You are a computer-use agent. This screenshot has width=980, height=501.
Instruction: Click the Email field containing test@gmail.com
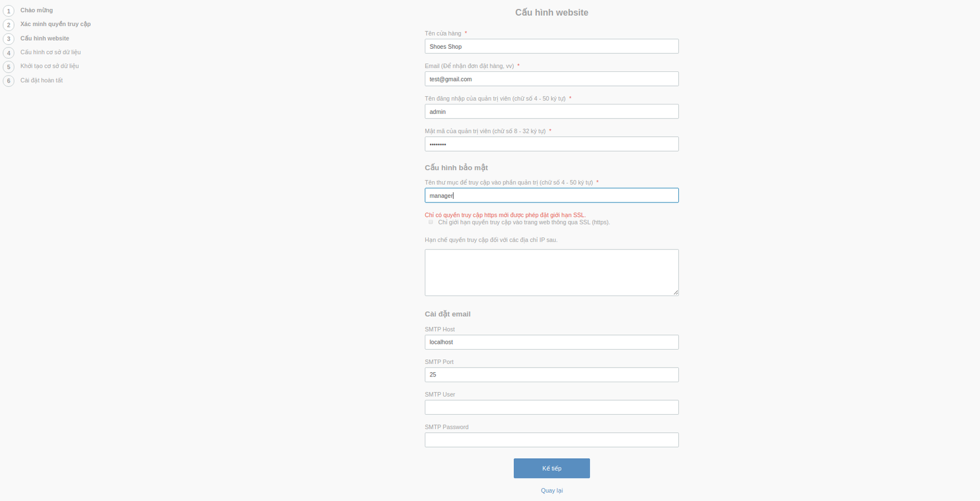(x=551, y=79)
